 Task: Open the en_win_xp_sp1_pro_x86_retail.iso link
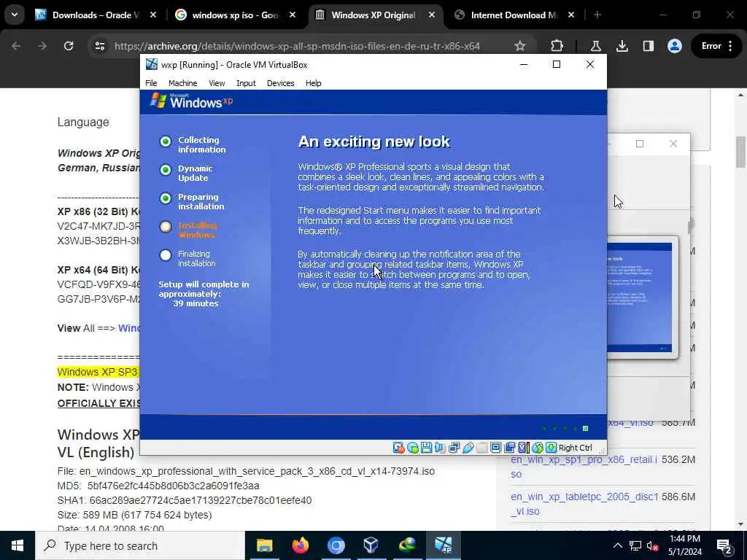[584, 467]
